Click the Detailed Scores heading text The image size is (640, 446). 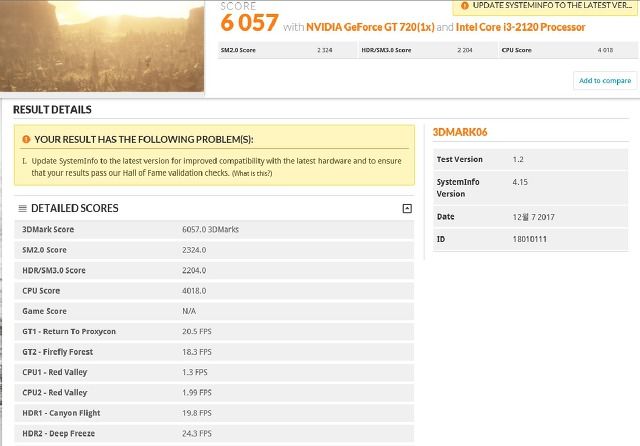pos(75,209)
